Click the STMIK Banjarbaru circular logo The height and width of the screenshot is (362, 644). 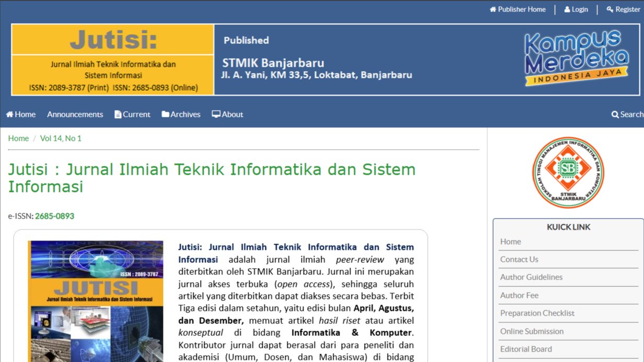tap(568, 173)
